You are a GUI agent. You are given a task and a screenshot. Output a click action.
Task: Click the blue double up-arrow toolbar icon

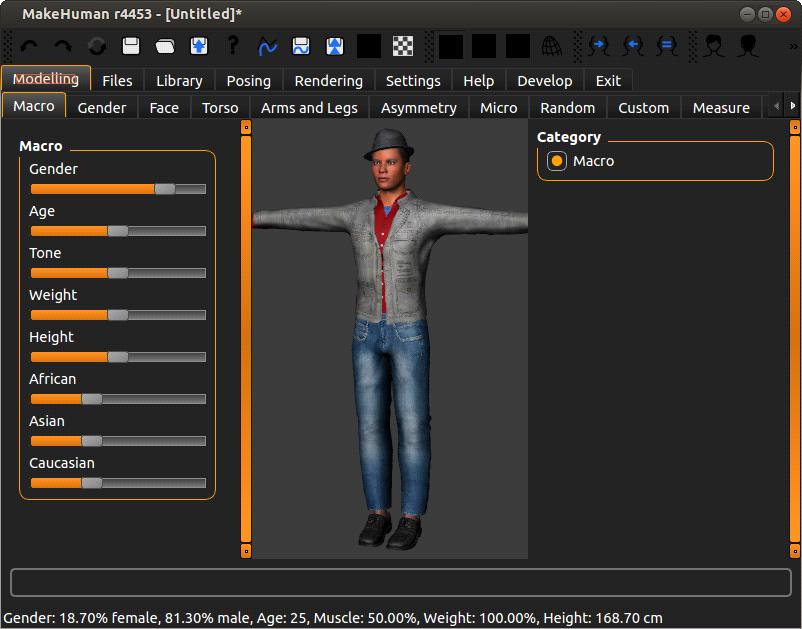pyautogui.click(x=335, y=46)
